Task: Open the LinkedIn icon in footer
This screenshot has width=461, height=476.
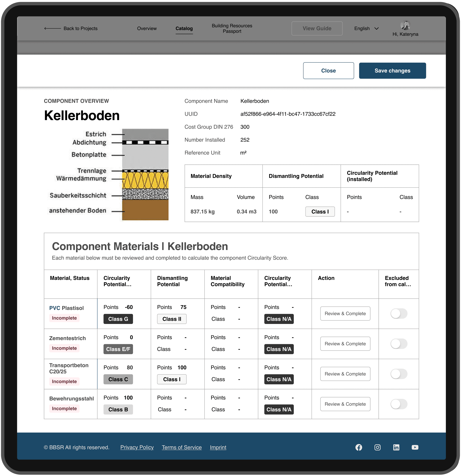Action: [396, 447]
